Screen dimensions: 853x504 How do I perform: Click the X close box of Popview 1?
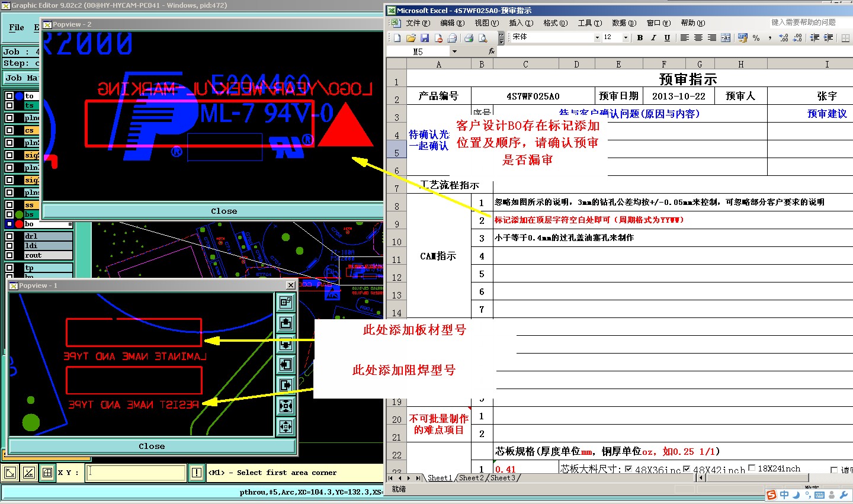290,285
